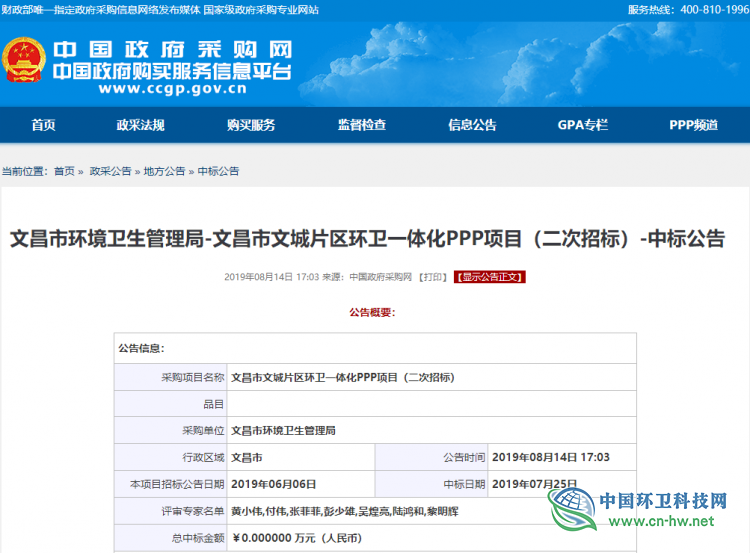Click the 当前位置 breadcrumb label

pyautogui.click(x=25, y=171)
